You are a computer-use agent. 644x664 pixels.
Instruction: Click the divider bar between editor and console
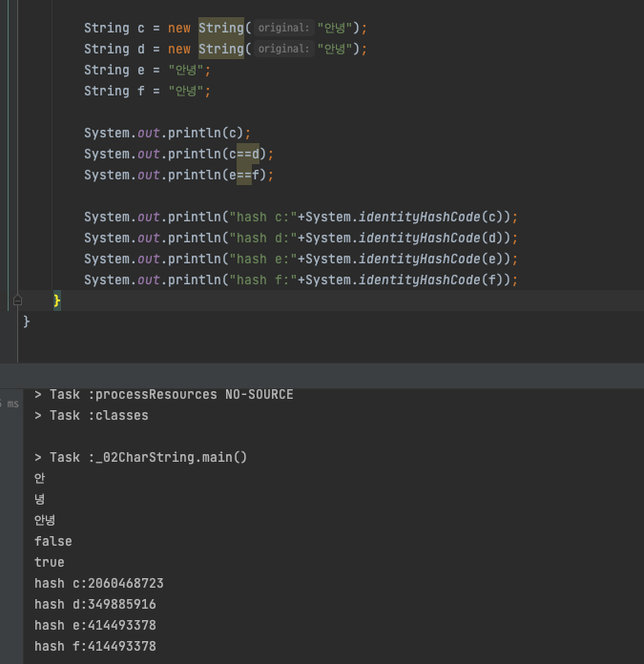coord(322,376)
